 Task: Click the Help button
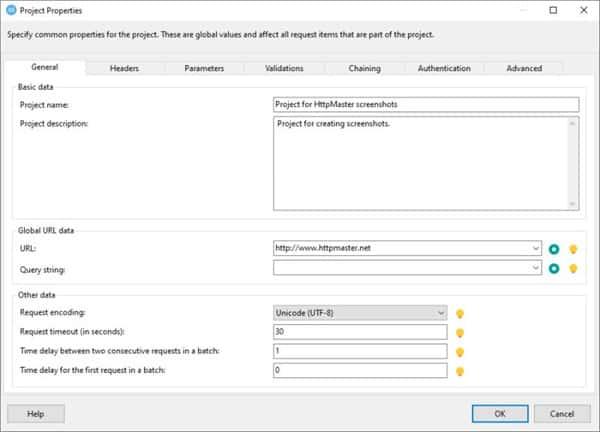[36, 413]
